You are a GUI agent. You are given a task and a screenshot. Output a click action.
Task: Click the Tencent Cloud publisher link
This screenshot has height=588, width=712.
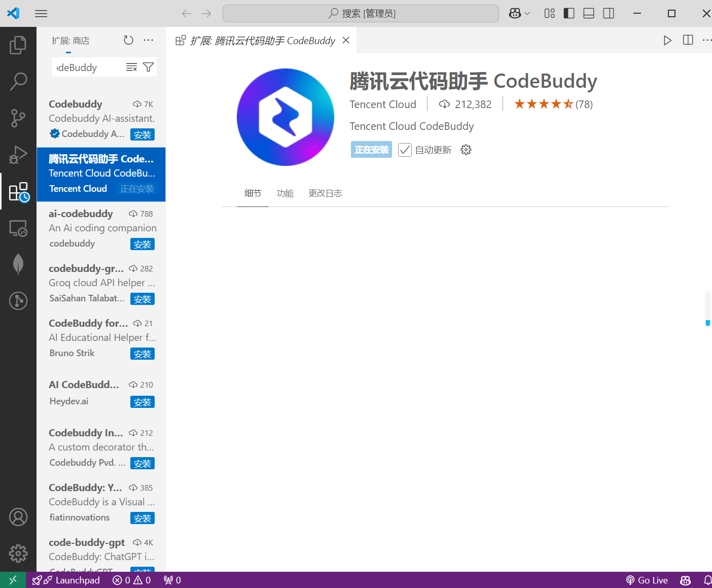click(x=383, y=104)
